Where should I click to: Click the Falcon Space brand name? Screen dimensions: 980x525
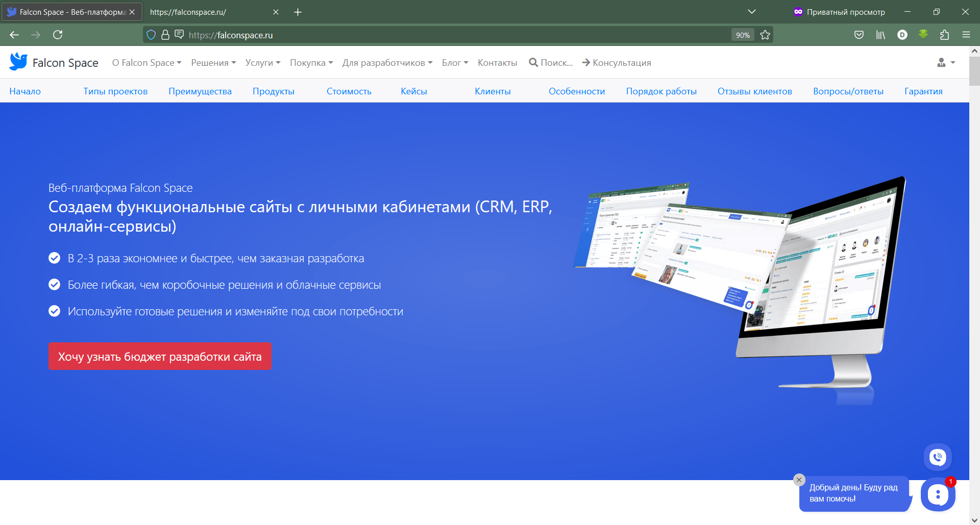click(x=65, y=62)
